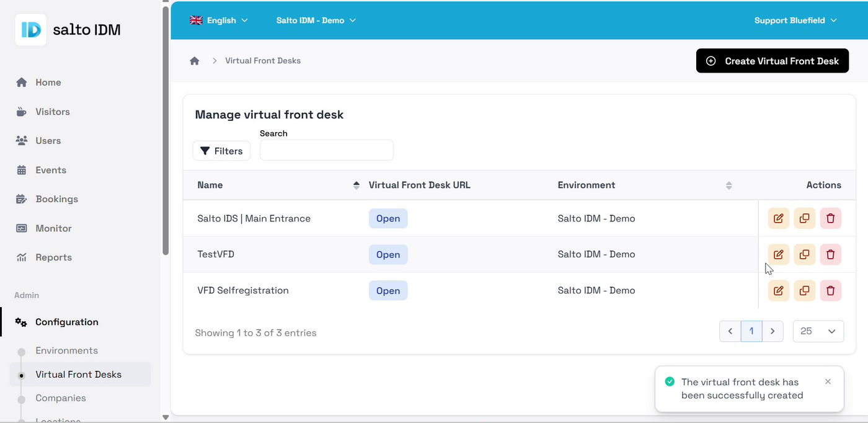Click Virtual Front Desk URL column header
The image size is (868, 423).
click(420, 185)
